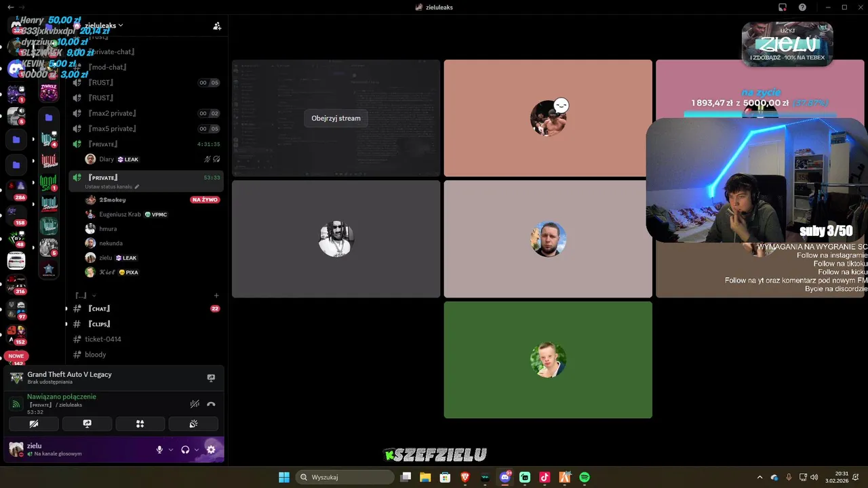Toggle microphone mute for zielu
The image size is (868, 488).
coord(160,449)
